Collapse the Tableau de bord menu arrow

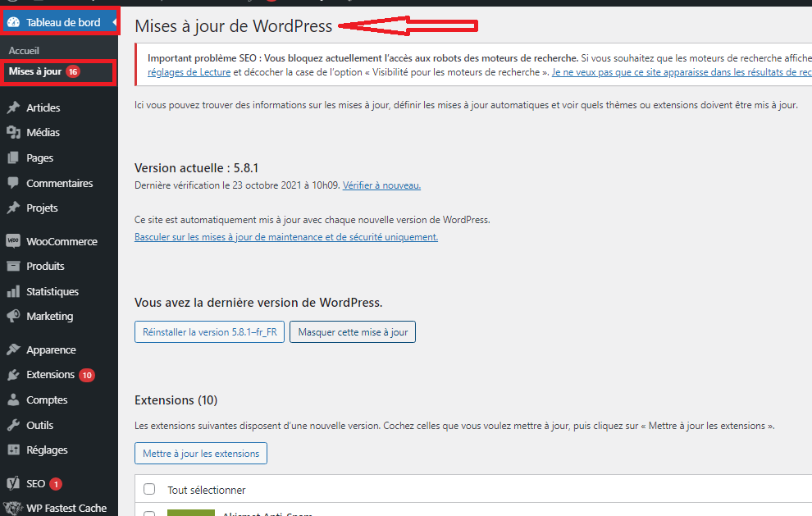tap(114, 22)
